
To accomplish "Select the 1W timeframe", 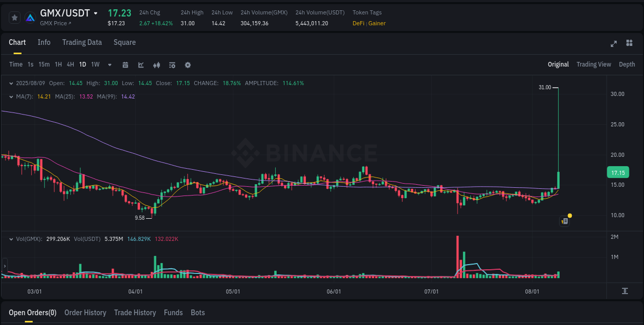I will tap(95, 65).
